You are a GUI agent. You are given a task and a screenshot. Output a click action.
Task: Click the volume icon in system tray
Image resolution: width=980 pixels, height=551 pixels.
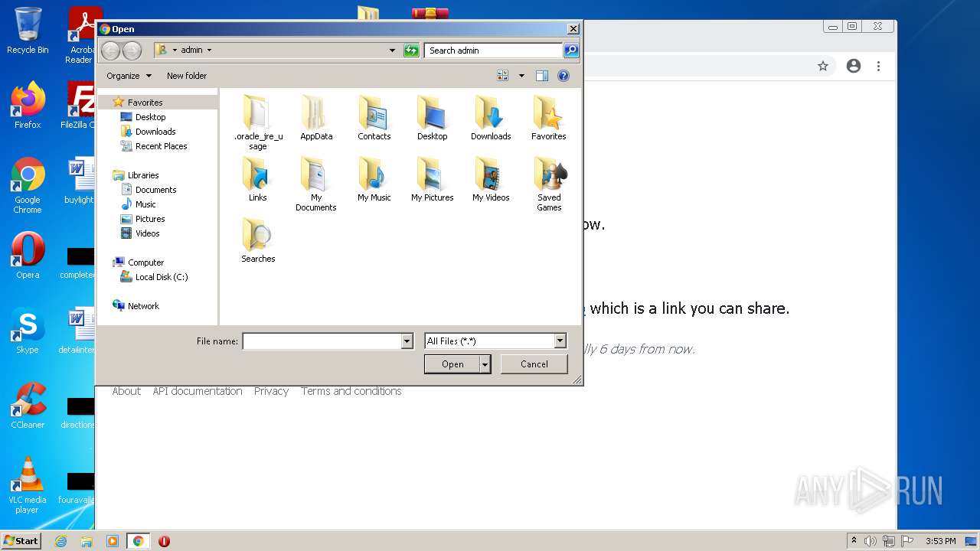[871, 541]
